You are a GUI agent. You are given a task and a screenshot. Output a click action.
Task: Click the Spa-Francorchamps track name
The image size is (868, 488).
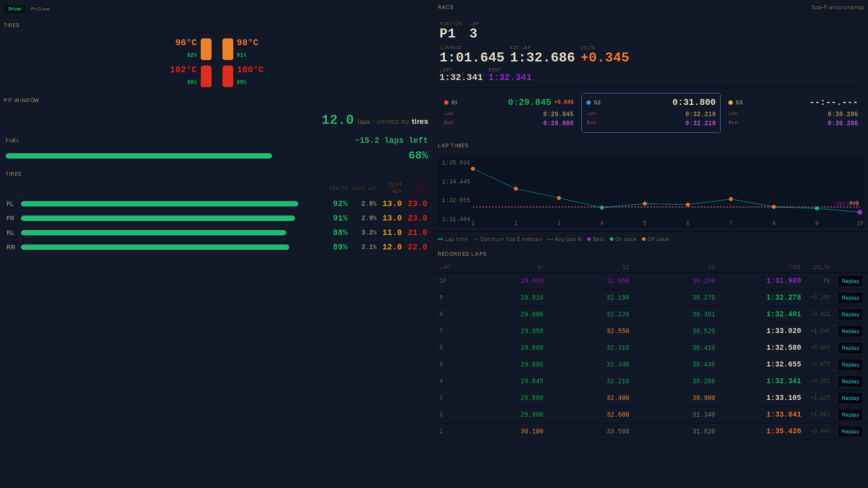point(838,7)
